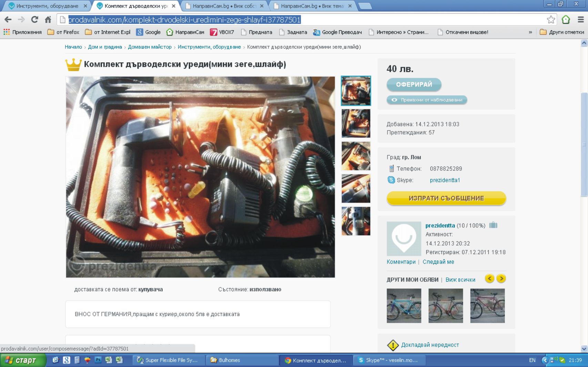Click the Skype contact icon
This screenshot has height=367, width=588.
(391, 180)
